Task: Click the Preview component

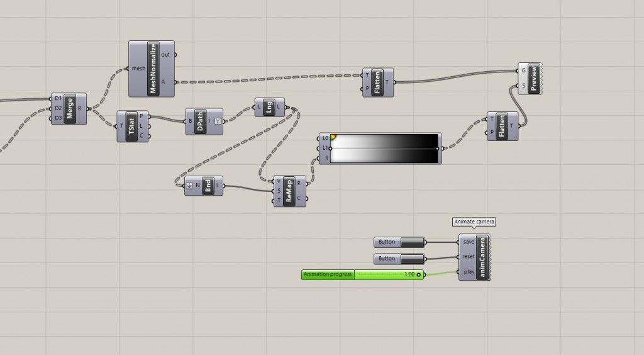Action: pos(533,79)
